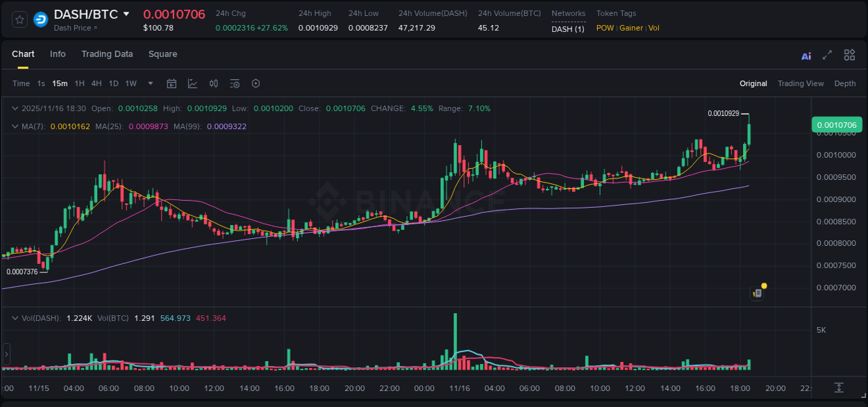Click the Gainer token tag link

click(x=631, y=28)
